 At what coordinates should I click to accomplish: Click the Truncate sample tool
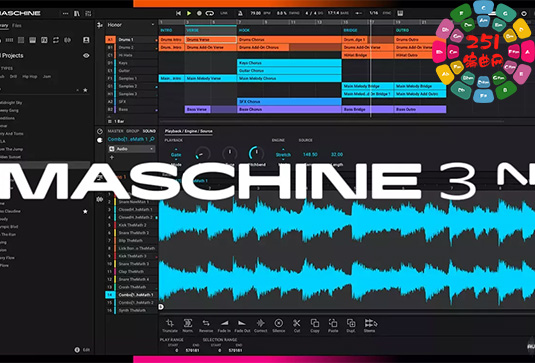point(170,325)
